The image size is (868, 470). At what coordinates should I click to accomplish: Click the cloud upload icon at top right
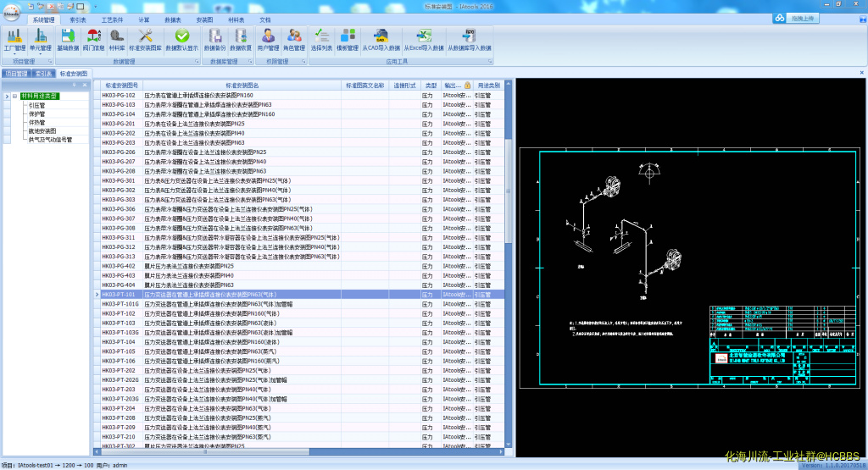pyautogui.click(x=780, y=19)
